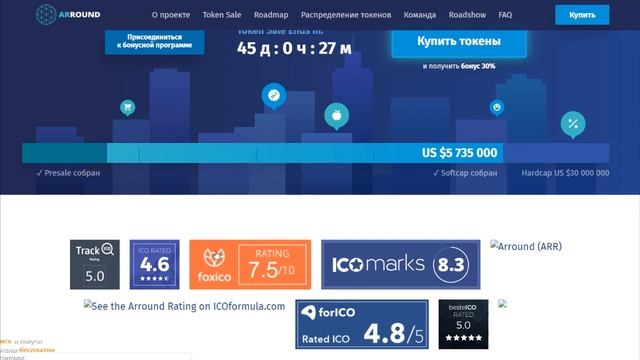
Task: Open the bestICO Rated 5.0 badge
Action: click(x=463, y=324)
